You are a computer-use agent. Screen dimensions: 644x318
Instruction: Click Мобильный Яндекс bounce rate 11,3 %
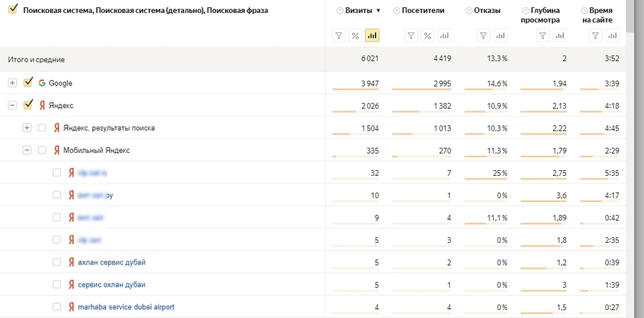(x=496, y=151)
